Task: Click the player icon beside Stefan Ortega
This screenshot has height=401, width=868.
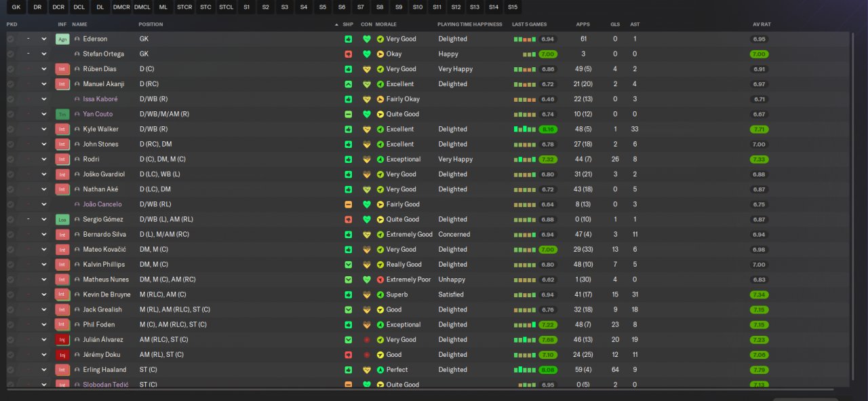Action: [x=77, y=54]
